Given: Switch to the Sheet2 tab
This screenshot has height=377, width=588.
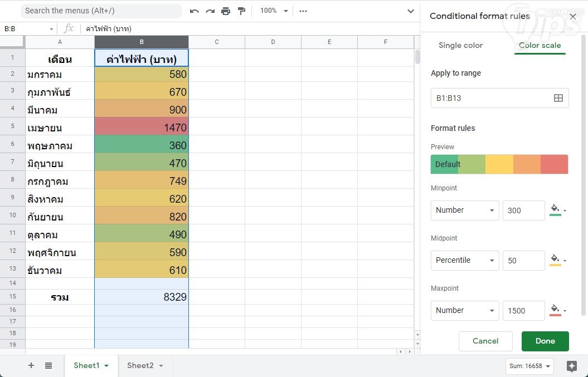Looking at the screenshot, I should coord(145,365).
